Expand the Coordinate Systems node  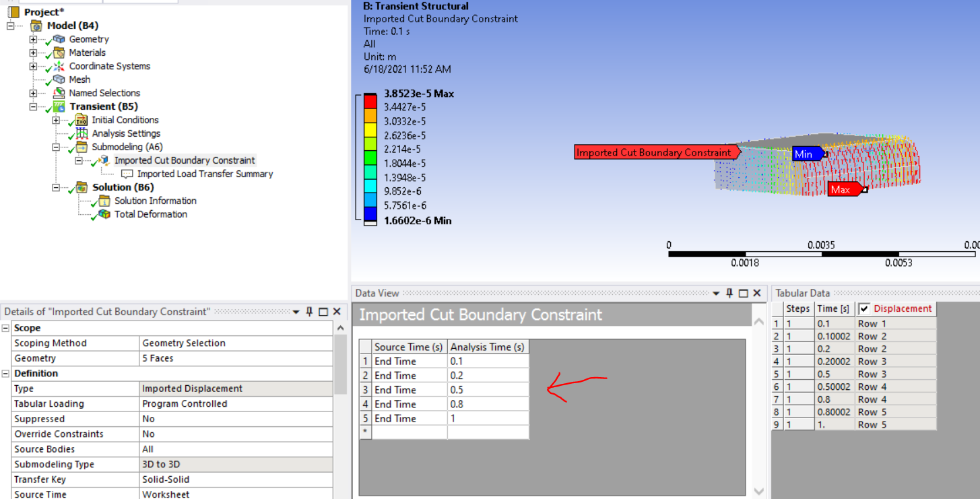pos(33,66)
